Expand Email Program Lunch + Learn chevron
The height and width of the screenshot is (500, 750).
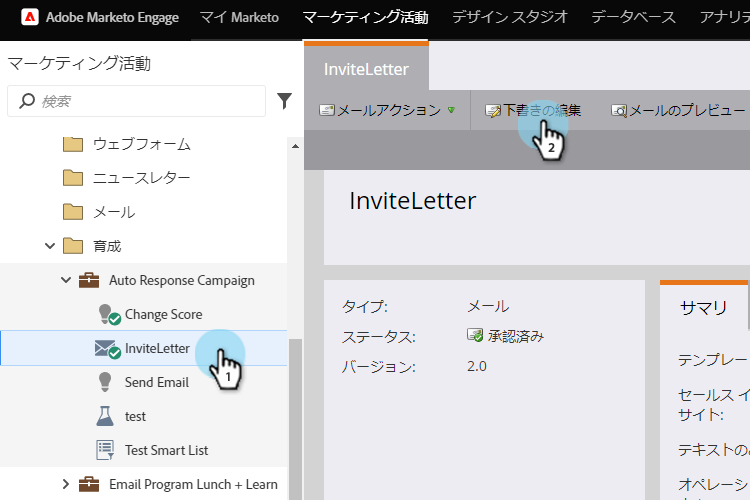pos(66,484)
